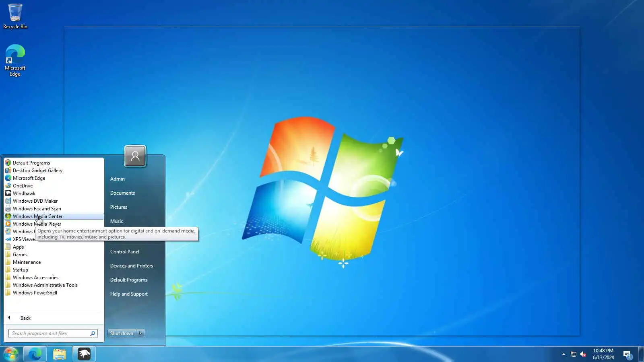The image size is (644, 362).
Task: Click the Start orb button
Action: coord(11,354)
